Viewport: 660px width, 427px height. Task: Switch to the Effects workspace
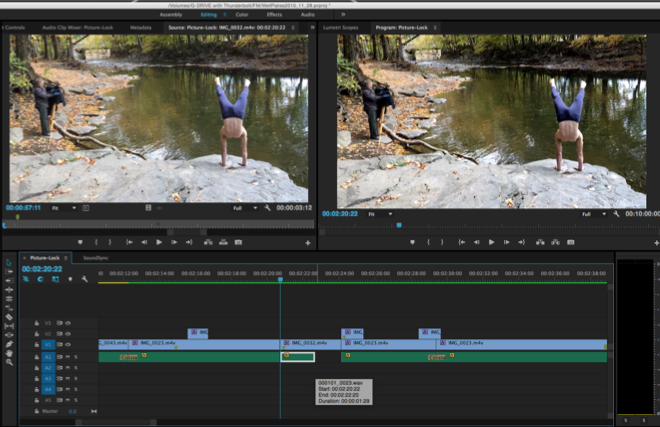tap(274, 14)
